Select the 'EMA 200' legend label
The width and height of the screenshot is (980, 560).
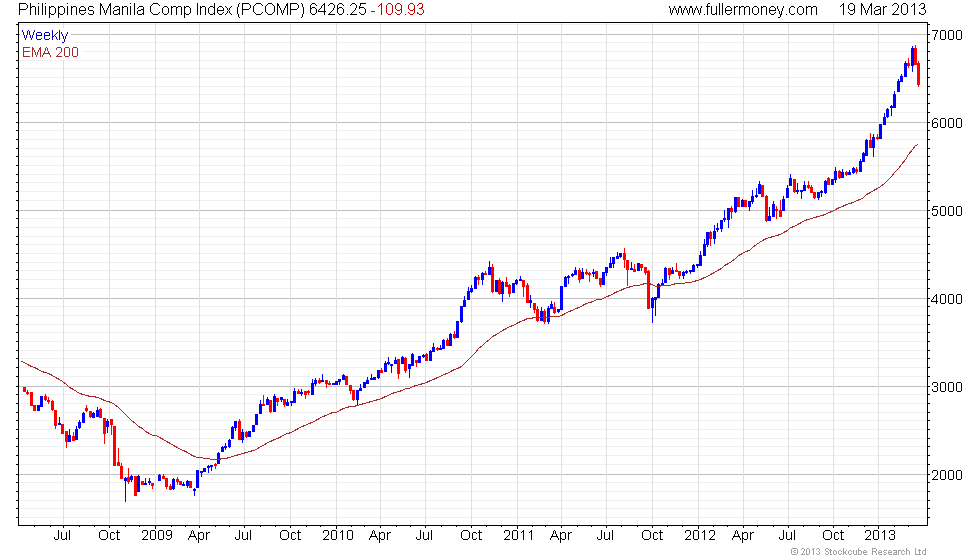(x=50, y=52)
